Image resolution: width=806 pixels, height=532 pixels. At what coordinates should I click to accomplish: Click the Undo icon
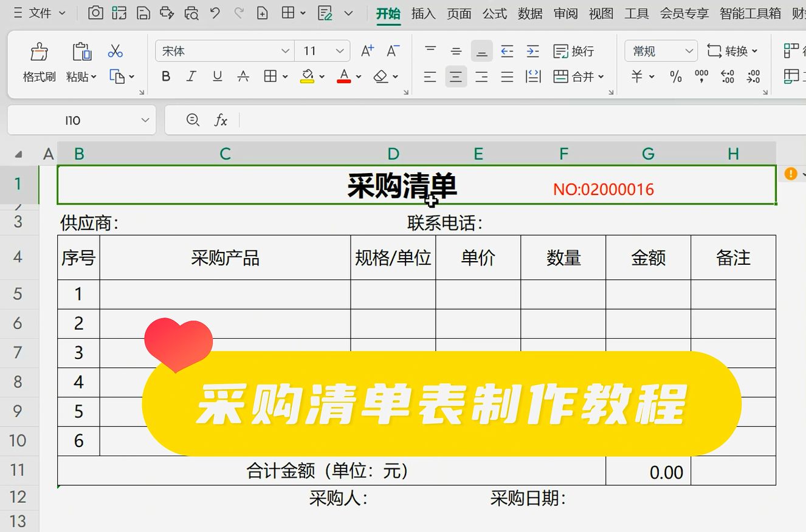click(x=215, y=14)
